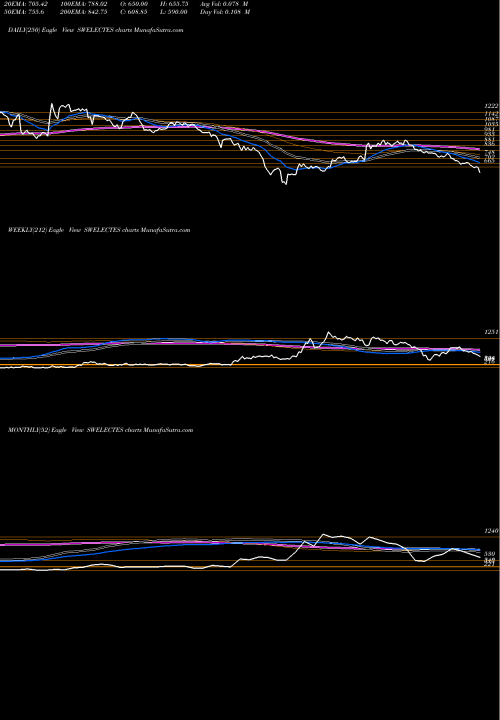Click the 20EMA value readout

[26, 4]
